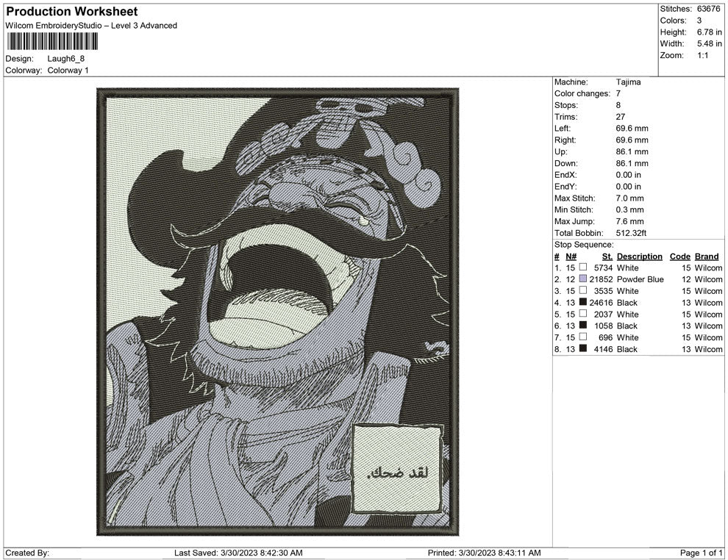
Task: Click the Page 1 of 1 indicator
Action: click(701, 553)
